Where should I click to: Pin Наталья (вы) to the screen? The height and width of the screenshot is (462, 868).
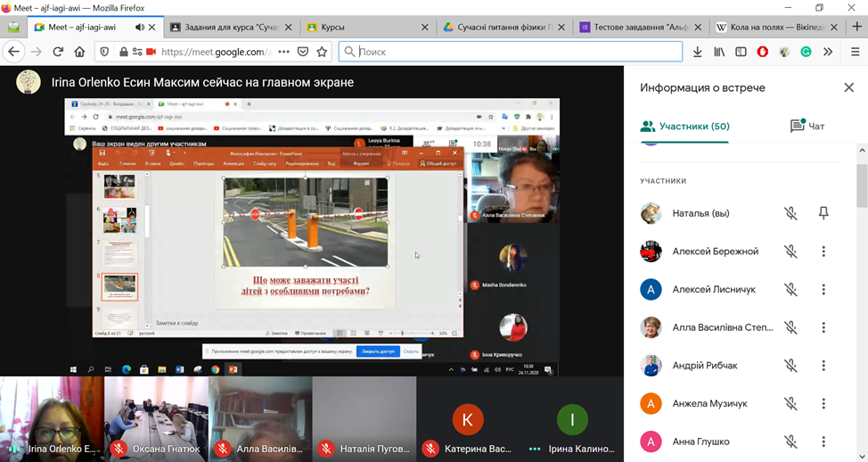[823, 213]
